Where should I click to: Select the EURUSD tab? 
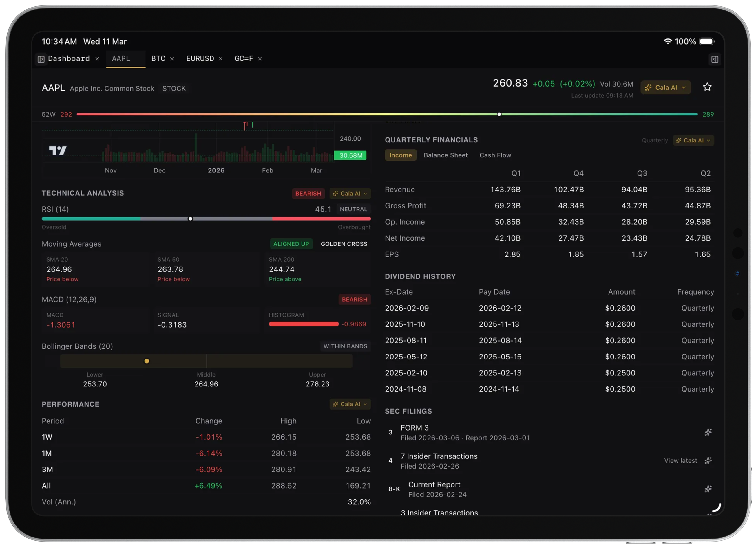pos(199,59)
